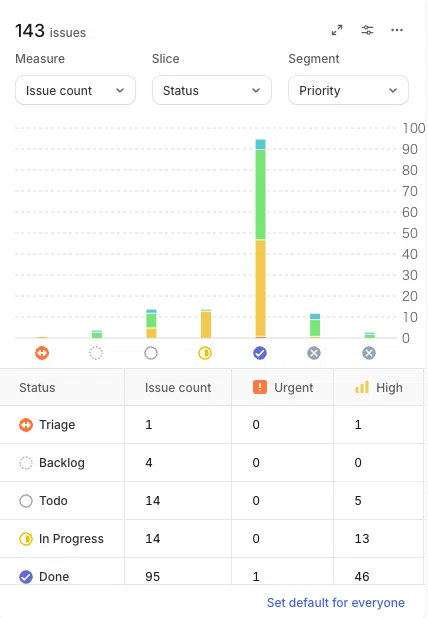The width and height of the screenshot is (428, 618).
Task: Click the Todo circle icon below chart
Action: click(151, 353)
